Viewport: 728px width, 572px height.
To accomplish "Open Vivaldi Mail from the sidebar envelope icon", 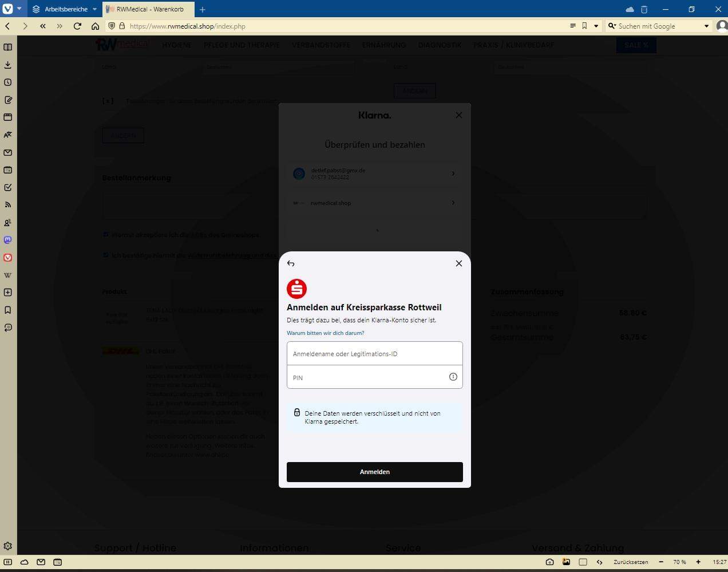I will (7, 153).
